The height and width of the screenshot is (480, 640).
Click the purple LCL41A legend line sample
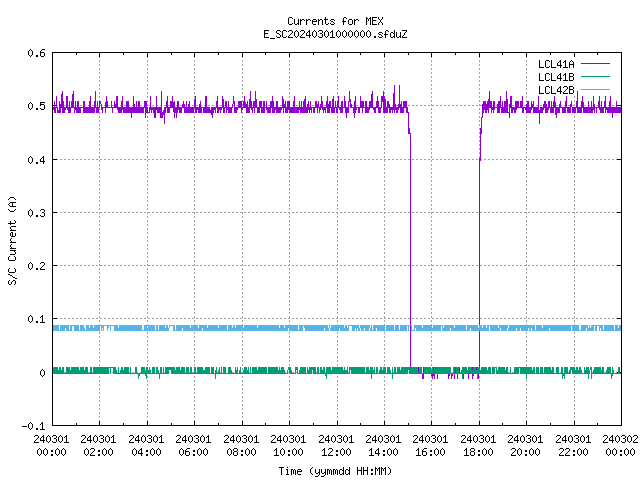(595, 64)
